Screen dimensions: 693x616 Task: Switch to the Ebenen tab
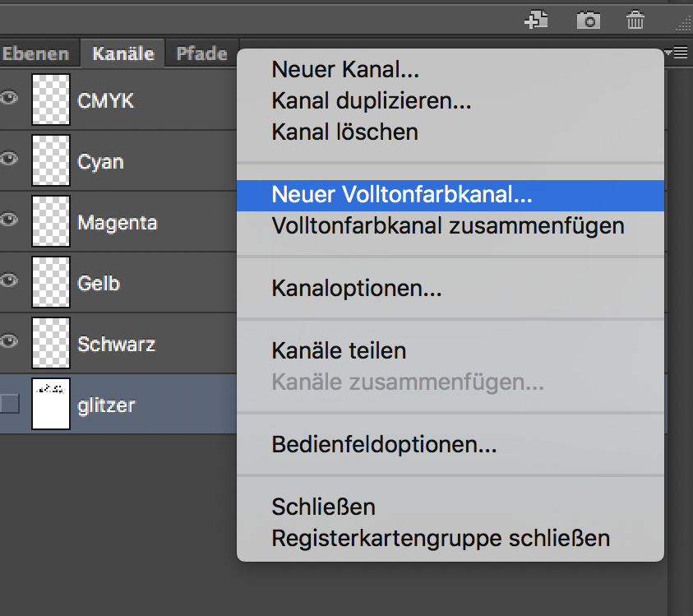coord(35,54)
